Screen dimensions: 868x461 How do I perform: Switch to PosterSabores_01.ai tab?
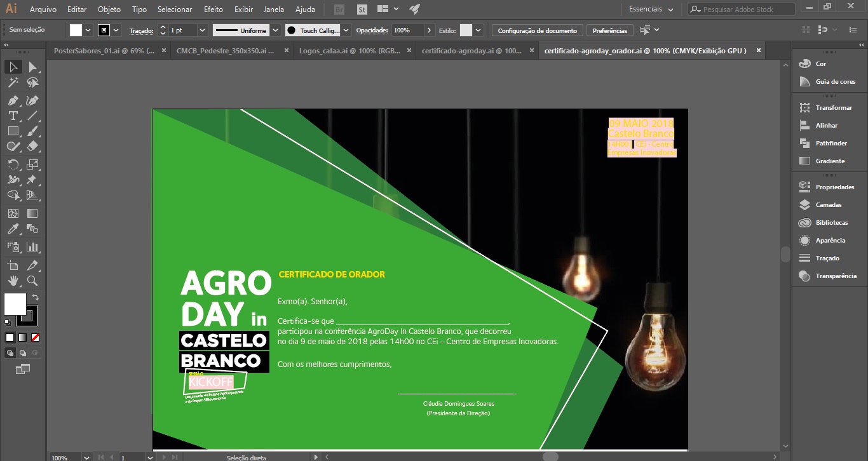[104, 50]
